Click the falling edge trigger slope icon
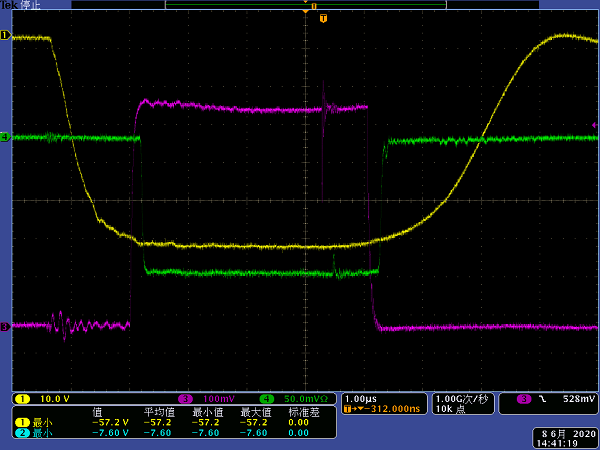This screenshot has height=450, width=600. tap(543, 398)
